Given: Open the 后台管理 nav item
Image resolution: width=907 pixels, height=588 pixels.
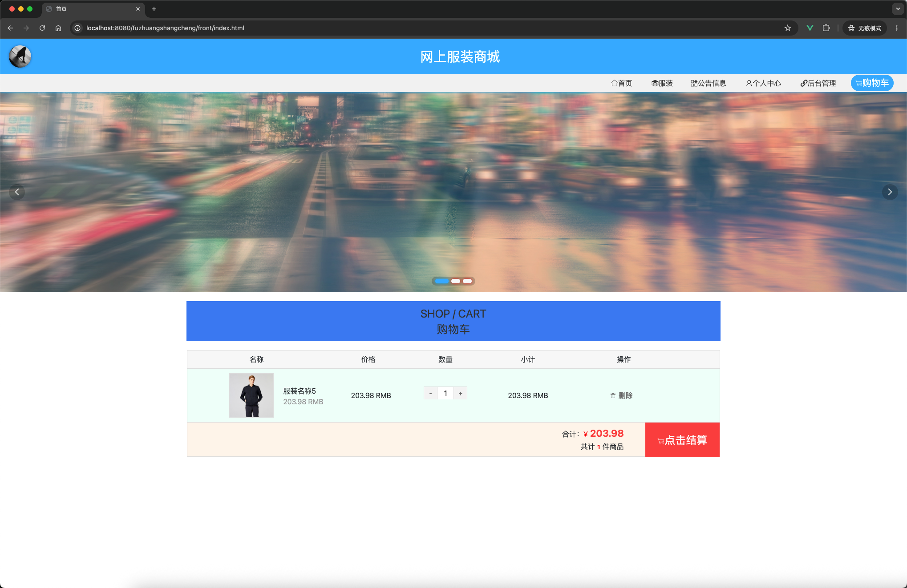Looking at the screenshot, I should [818, 83].
